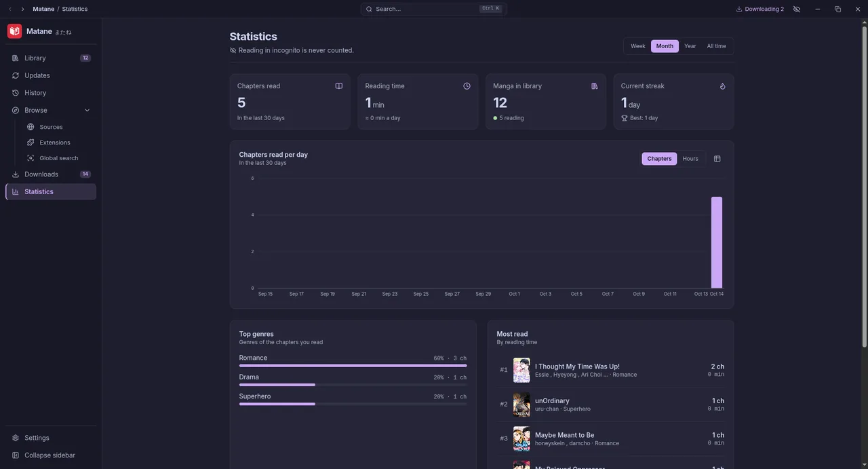Open Downloads from the sidebar

pos(51,174)
